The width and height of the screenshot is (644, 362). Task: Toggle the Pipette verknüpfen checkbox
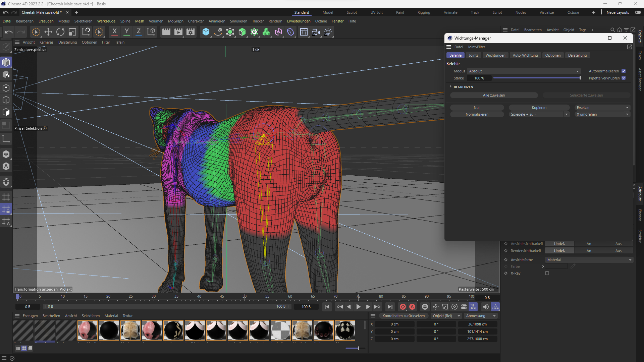(624, 78)
